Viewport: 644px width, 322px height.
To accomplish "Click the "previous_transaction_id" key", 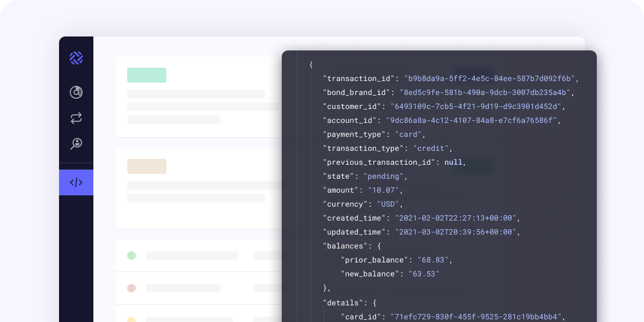I will click(x=379, y=162).
